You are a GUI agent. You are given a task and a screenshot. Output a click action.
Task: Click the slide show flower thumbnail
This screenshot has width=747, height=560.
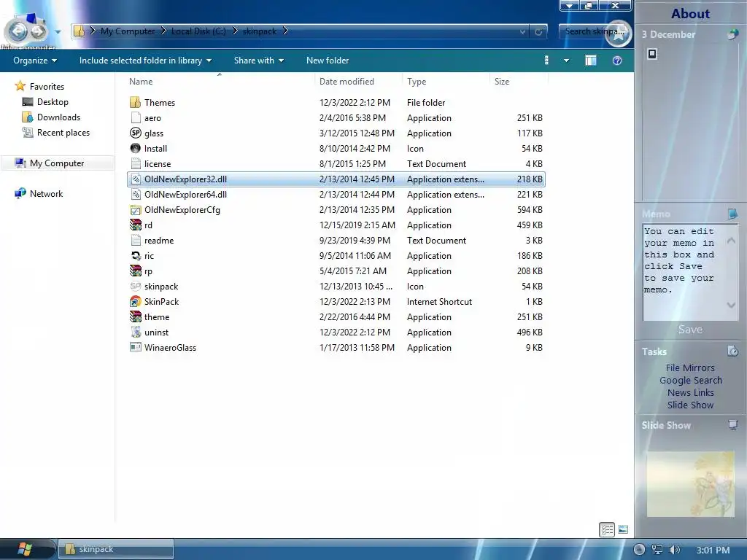pyautogui.click(x=690, y=484)
